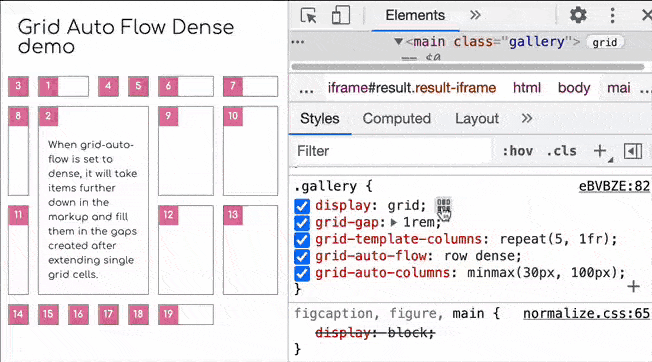Click the styles Filter input field
This screenshot has height=362, width=652.
(x=391, y=151)
